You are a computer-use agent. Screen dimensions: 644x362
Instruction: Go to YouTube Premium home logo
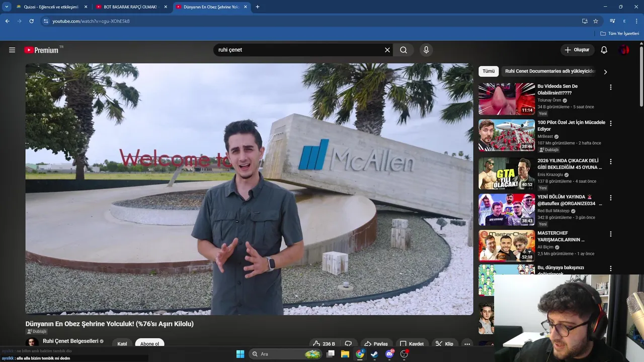(41, 50)
